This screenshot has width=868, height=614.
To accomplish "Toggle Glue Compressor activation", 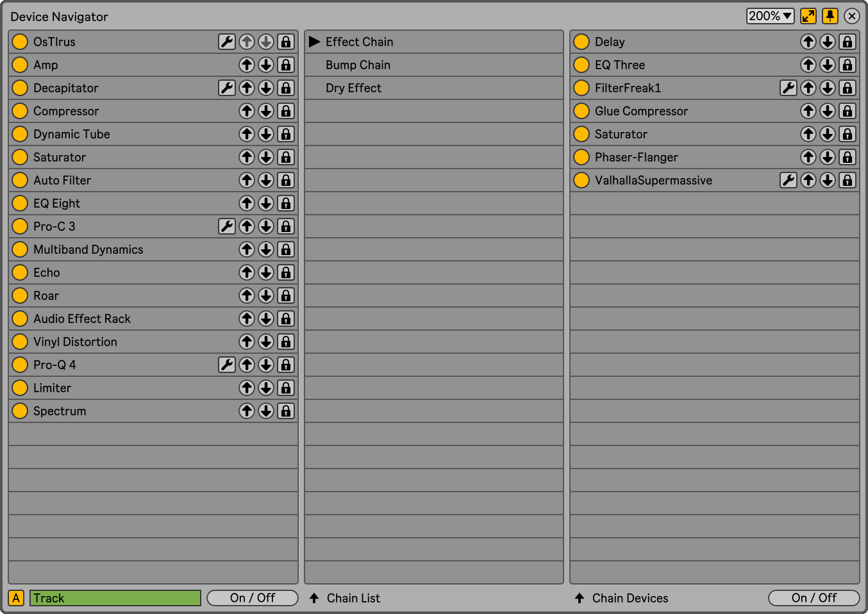I will 581,111.
